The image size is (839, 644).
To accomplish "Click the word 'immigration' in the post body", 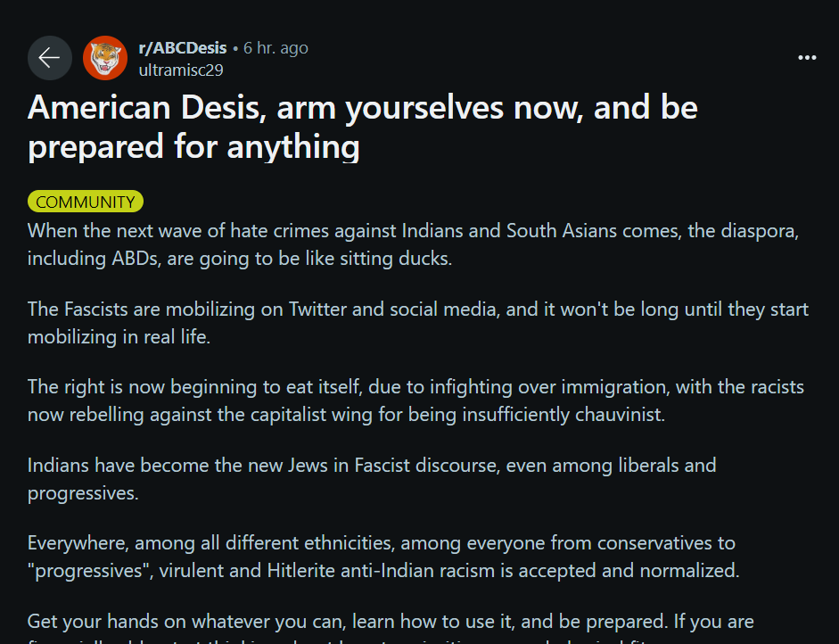I will point(615,387).
